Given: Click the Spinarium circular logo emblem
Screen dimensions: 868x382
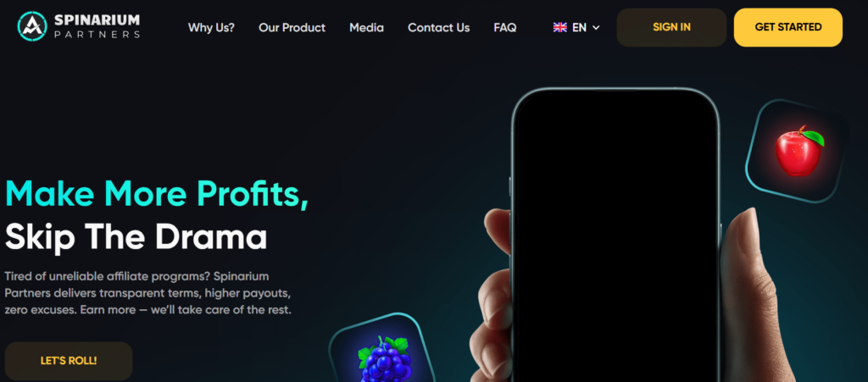Looking at the screenshot, I should pyautogui.click(x=32, y=26).
